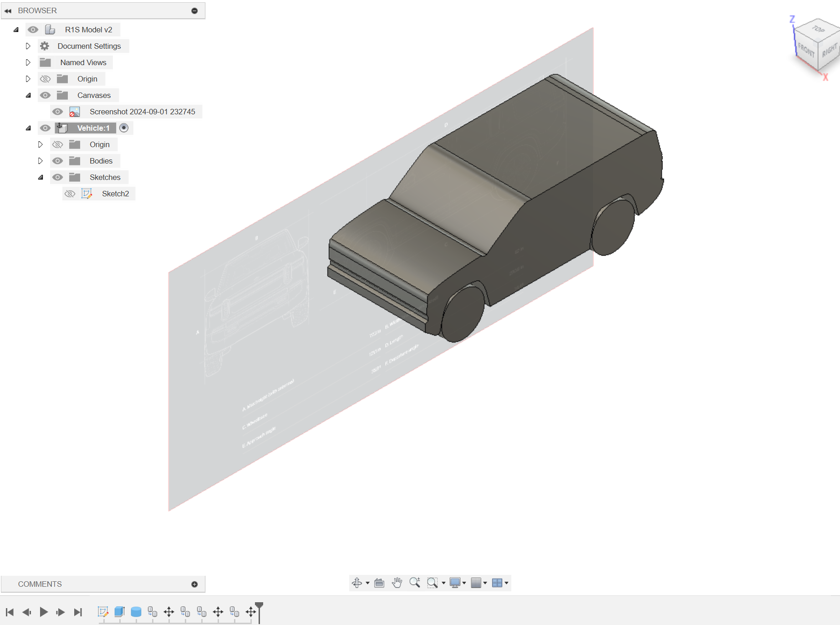840x625 pixels.
Task: Show Sketch2 using its eye icon
Action: tap(70, 194)
